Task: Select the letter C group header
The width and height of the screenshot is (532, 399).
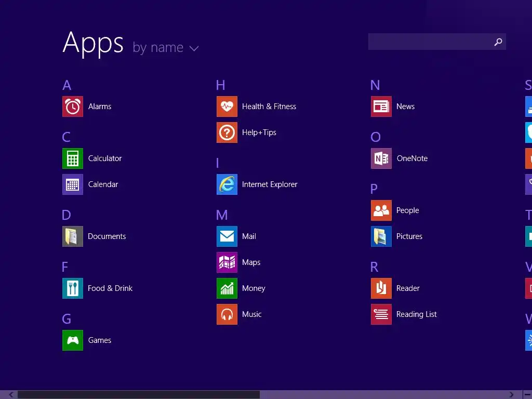Action: (66, 137)
